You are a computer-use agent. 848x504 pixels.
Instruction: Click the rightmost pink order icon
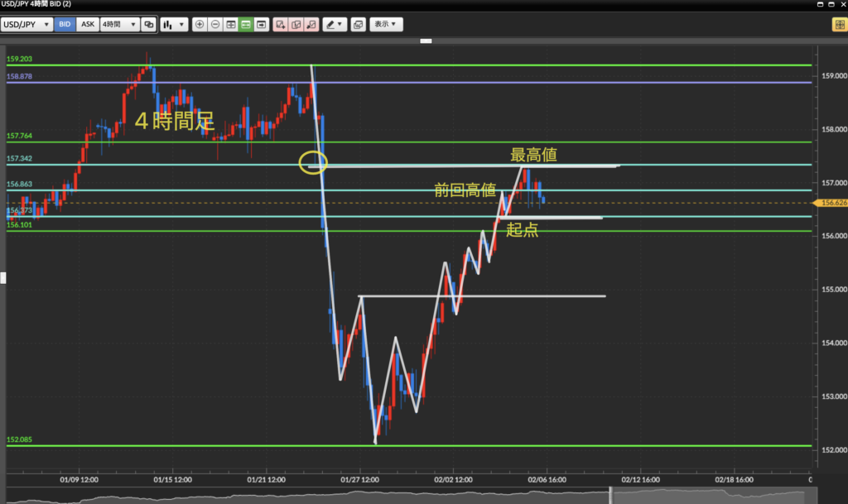(x=311, y=25)
